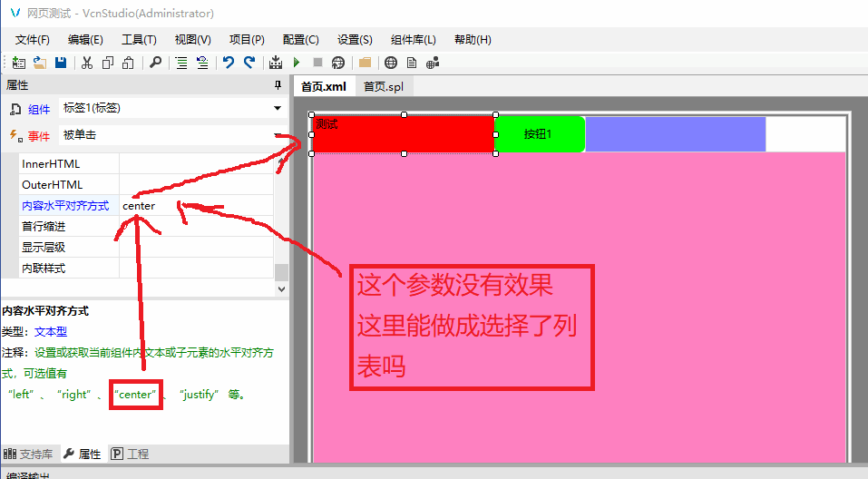Click the green 按钮1 button in designer

coord(539,134)
